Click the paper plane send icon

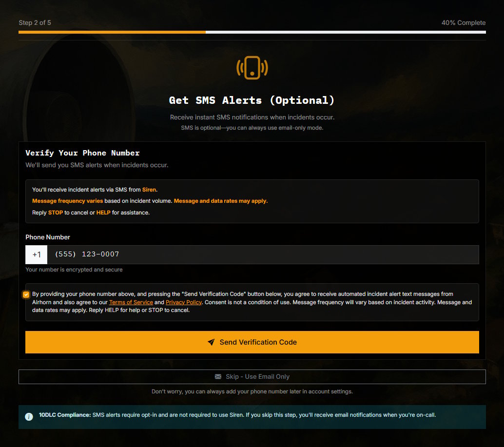[x=211, y=342]
